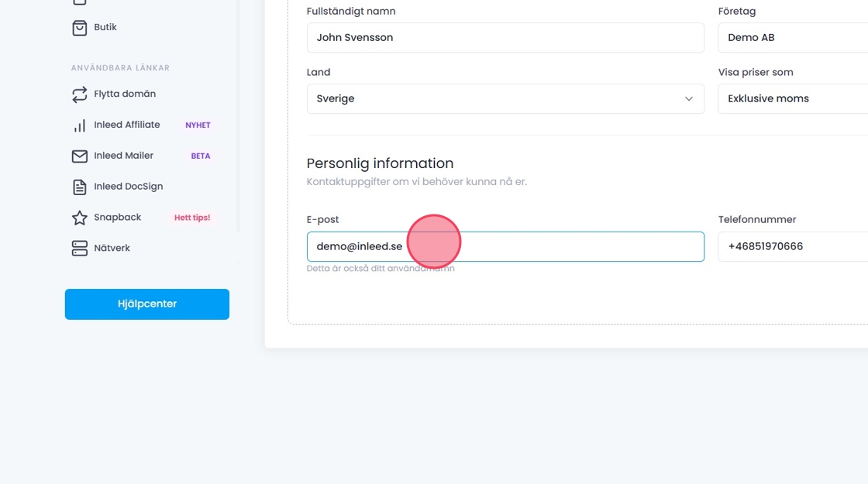Click the Företag company field
Image resolution: width=868 pixels, height=484 pixels.
[792, 38]
